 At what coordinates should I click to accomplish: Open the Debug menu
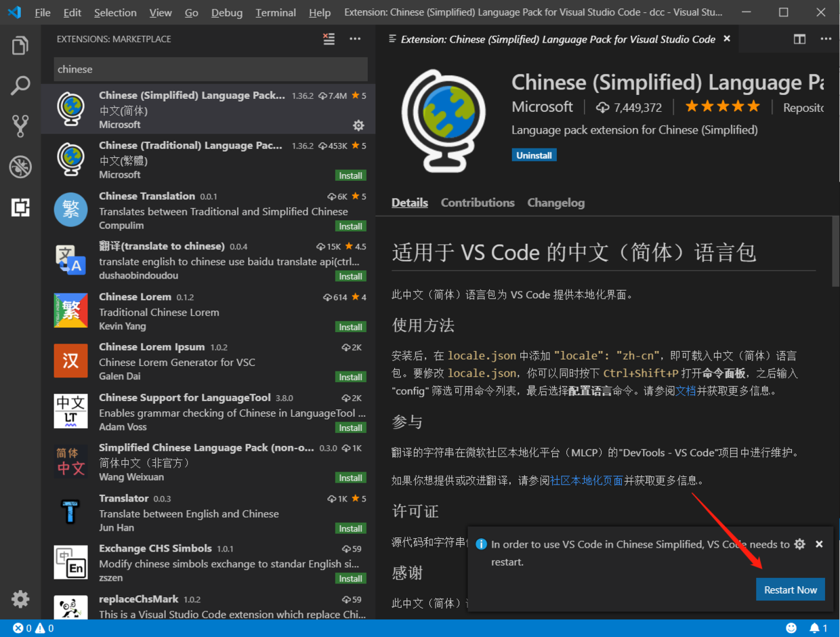coord(227,12)
